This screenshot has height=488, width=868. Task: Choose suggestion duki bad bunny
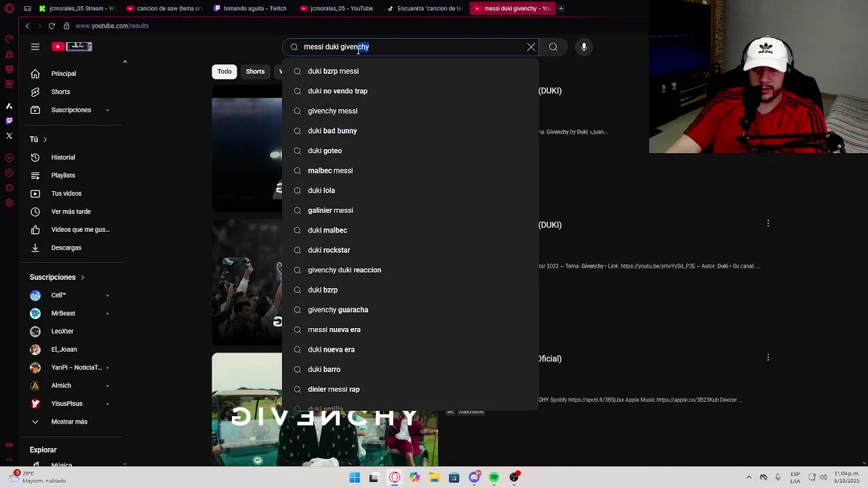click(411, 131)
